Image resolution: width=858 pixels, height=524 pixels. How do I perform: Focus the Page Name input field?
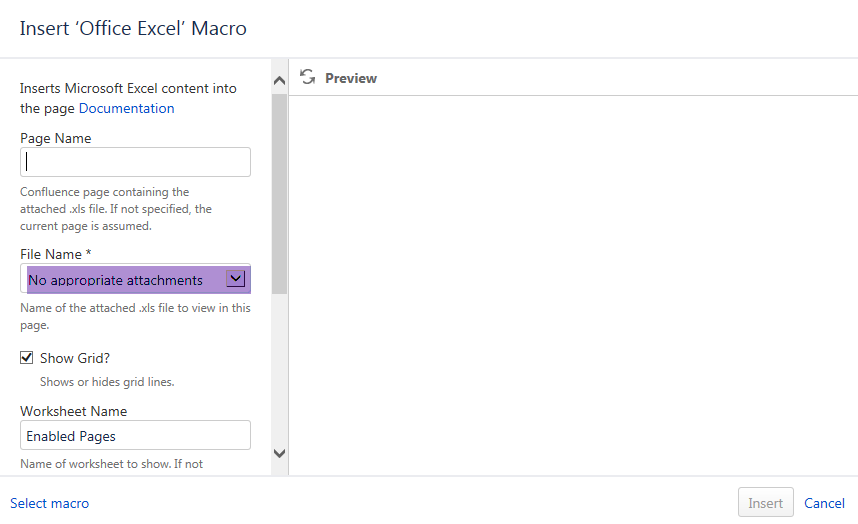pyautogui.click(x=136, y=162)
